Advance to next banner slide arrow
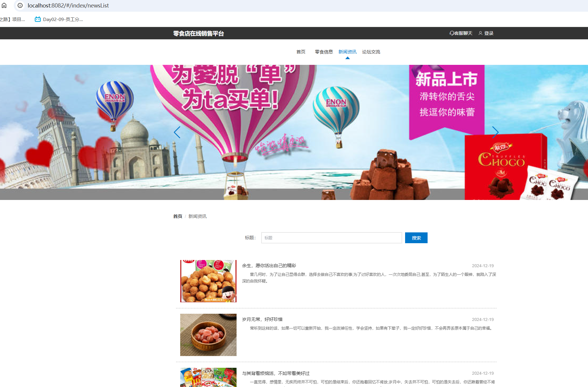Screen dimensions: 588x387 coord(495,132)
